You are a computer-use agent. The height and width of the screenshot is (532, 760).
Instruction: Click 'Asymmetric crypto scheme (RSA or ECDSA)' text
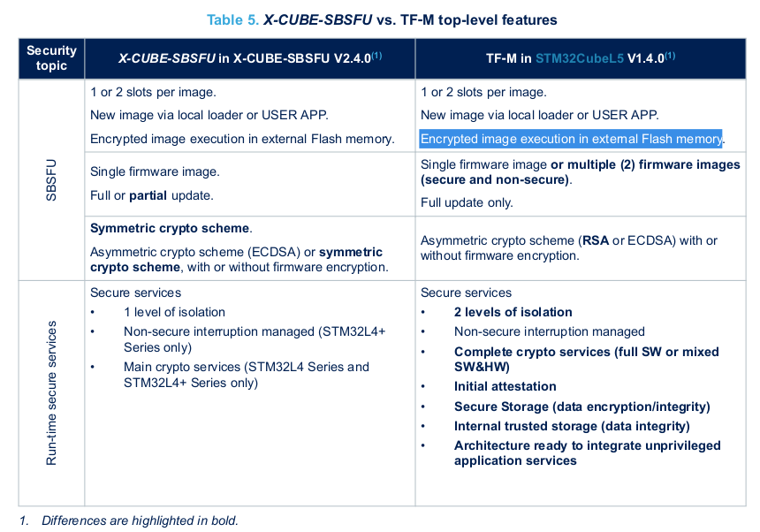(569, 248)
